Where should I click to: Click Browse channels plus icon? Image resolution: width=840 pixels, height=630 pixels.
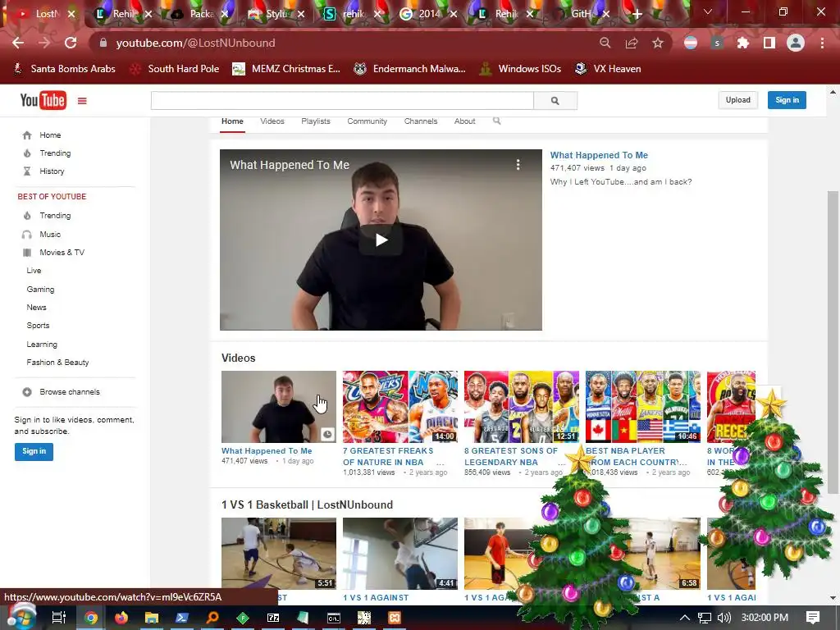pos(27,392)
